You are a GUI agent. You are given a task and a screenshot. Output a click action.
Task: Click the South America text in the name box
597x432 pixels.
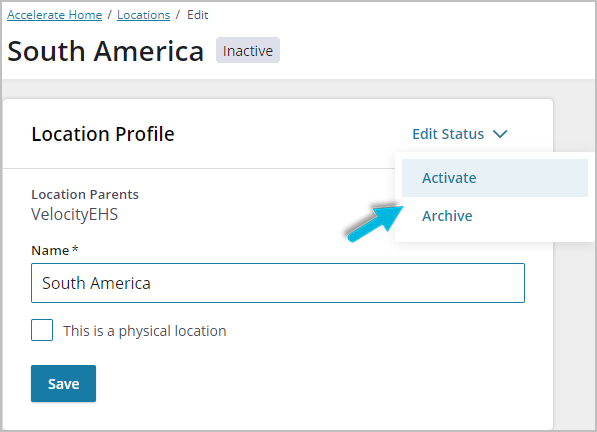(x=96, y=283)
